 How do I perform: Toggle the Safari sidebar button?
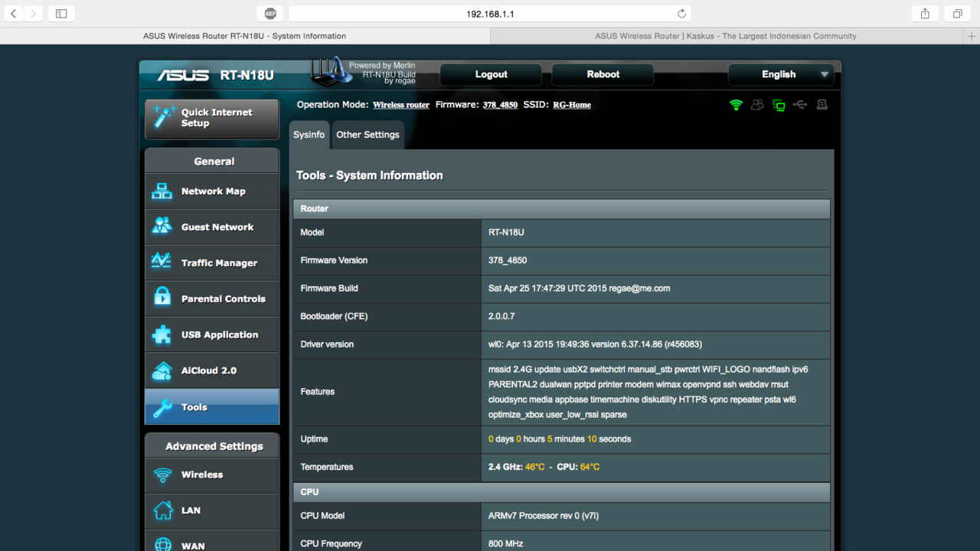[x=61, y=14]
